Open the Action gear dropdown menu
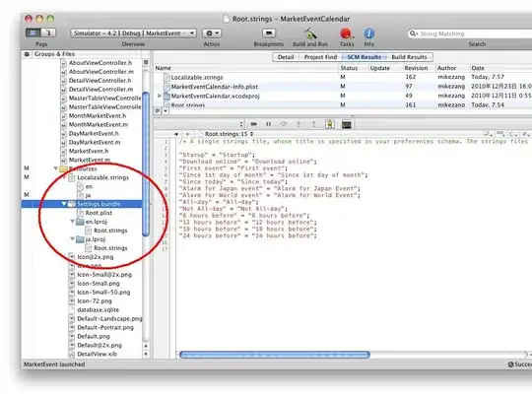532x398 pixels. 212,33
